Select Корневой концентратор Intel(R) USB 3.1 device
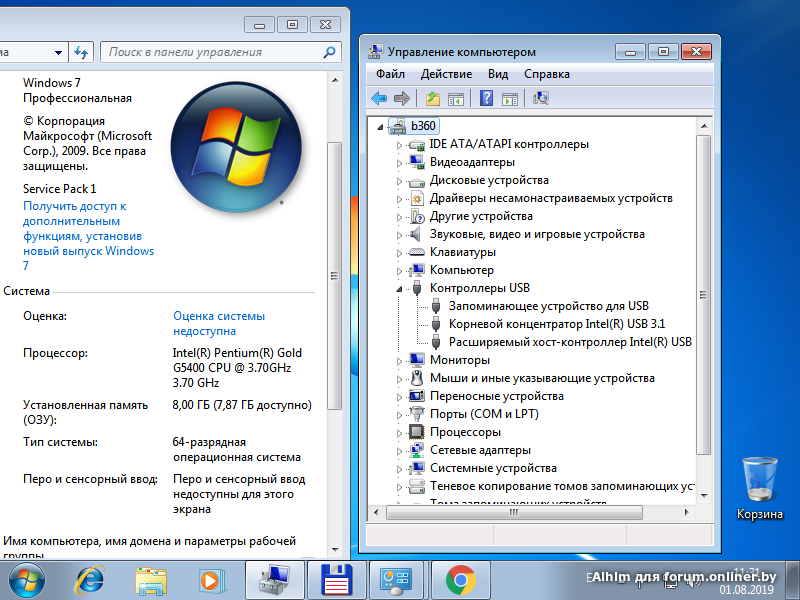Image resolution: width=800 pixels, height=600 pixels. pos(556,324)
